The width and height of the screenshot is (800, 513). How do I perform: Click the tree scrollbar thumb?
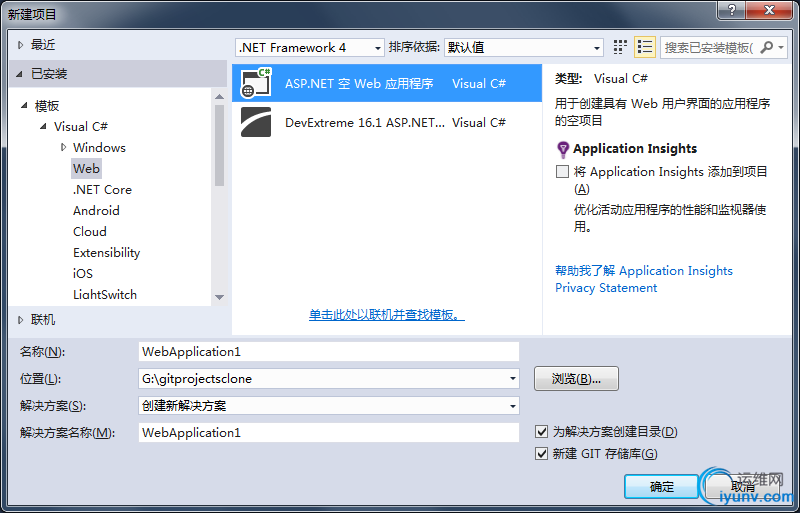pyautogui.click(x=219, y=145)
